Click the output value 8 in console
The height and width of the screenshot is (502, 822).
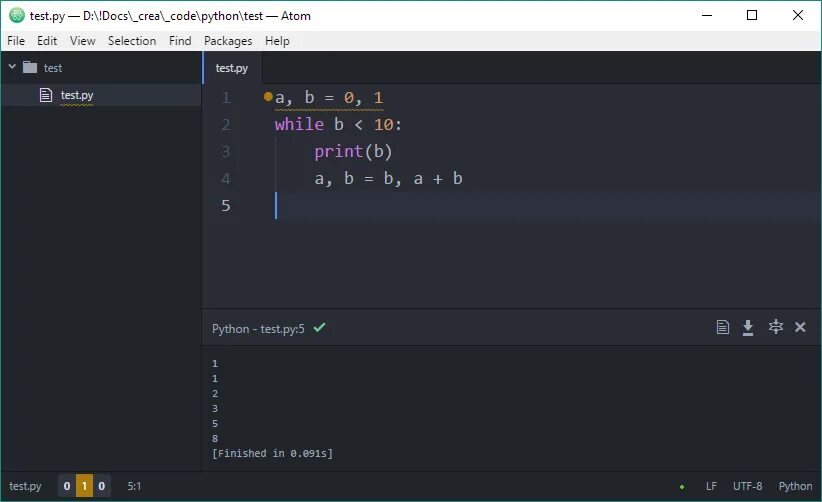point(215,439)
